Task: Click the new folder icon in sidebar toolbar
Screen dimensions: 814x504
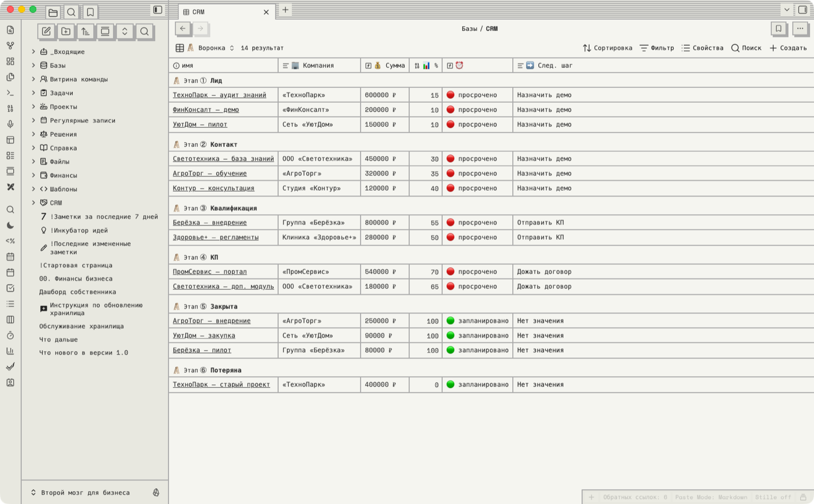Action: pos(66,32)
